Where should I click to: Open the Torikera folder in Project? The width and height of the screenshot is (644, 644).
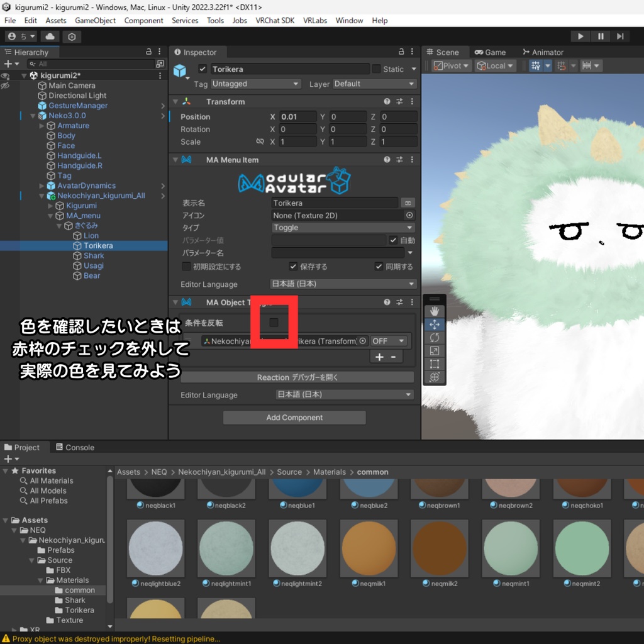point(79,610)
